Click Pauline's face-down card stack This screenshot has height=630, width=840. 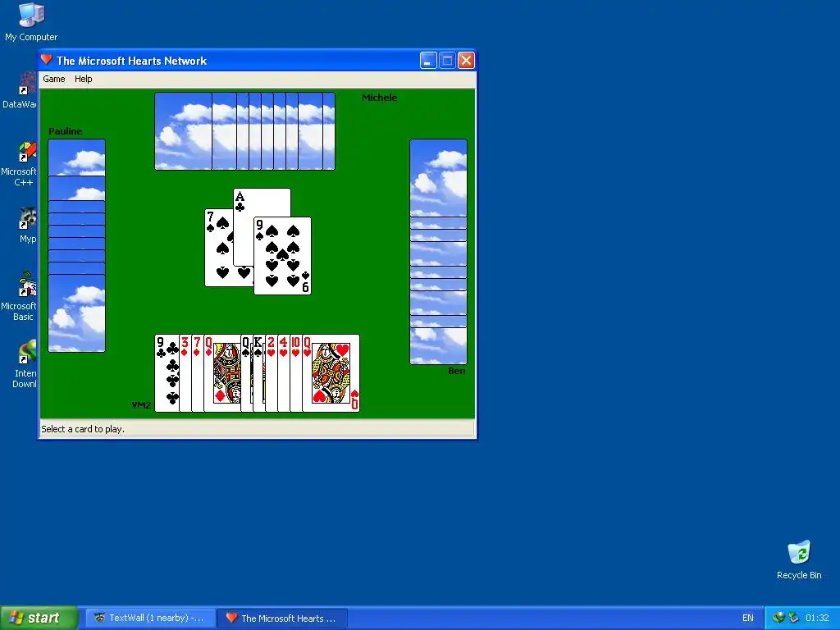pos(76,246)
